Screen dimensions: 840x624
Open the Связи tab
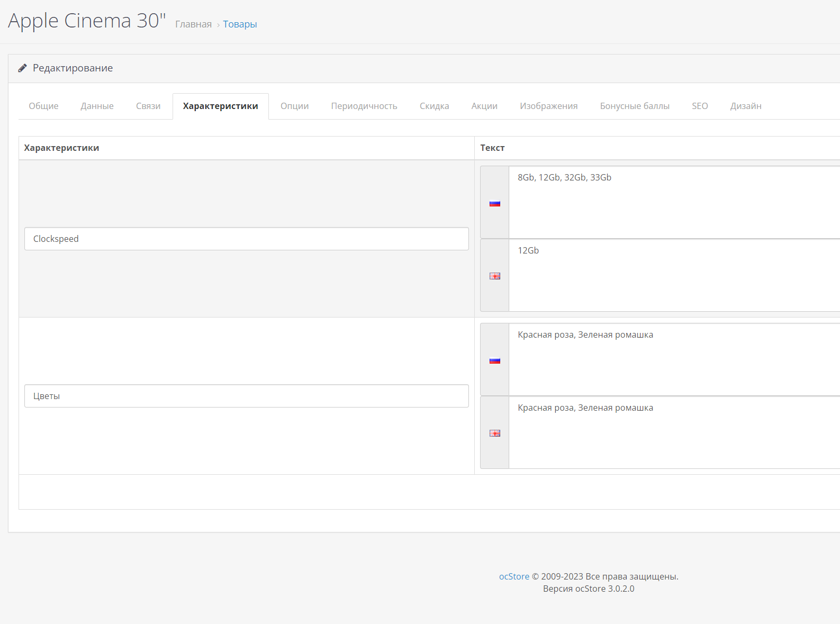148,106
